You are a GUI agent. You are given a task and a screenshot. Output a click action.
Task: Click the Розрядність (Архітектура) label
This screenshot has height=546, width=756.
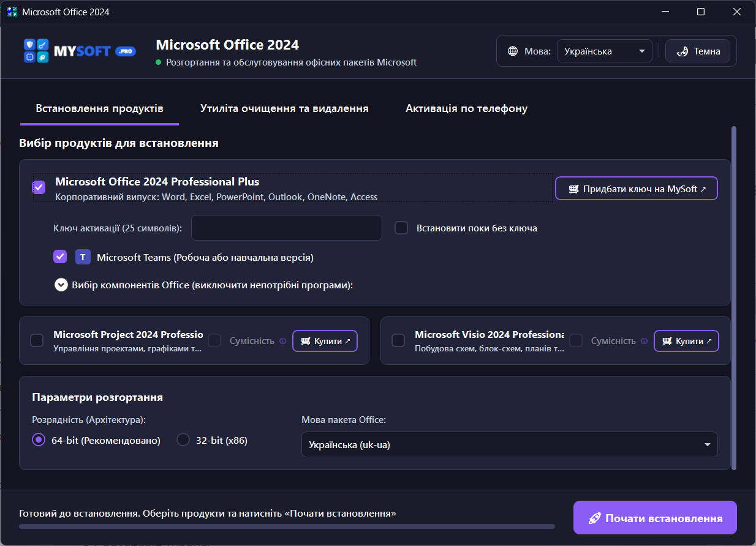coord(89,420)
